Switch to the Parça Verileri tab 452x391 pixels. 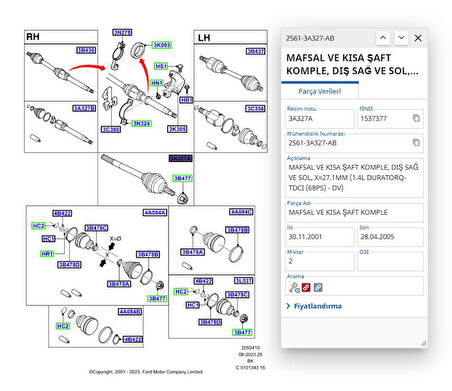pyautogui.click(x=320, y=91)
